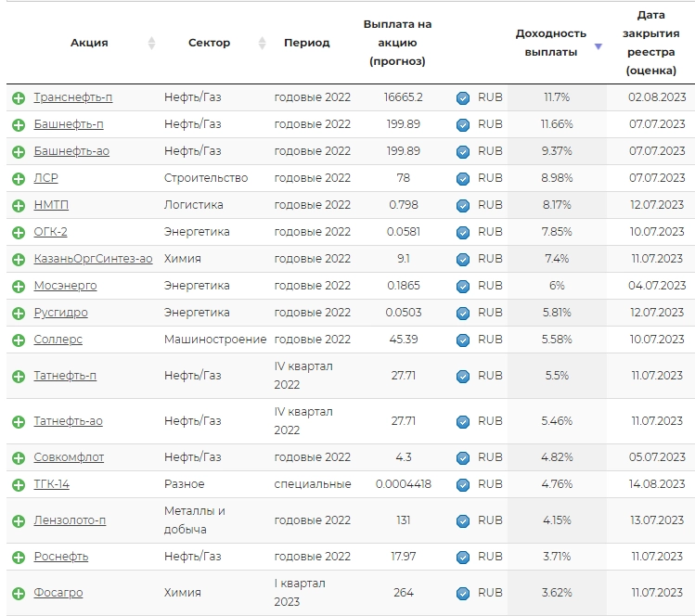The image size is (695, 616).
Task: Open the КазаньОргСинтез-ао stock link
Action: coord(93,259)
